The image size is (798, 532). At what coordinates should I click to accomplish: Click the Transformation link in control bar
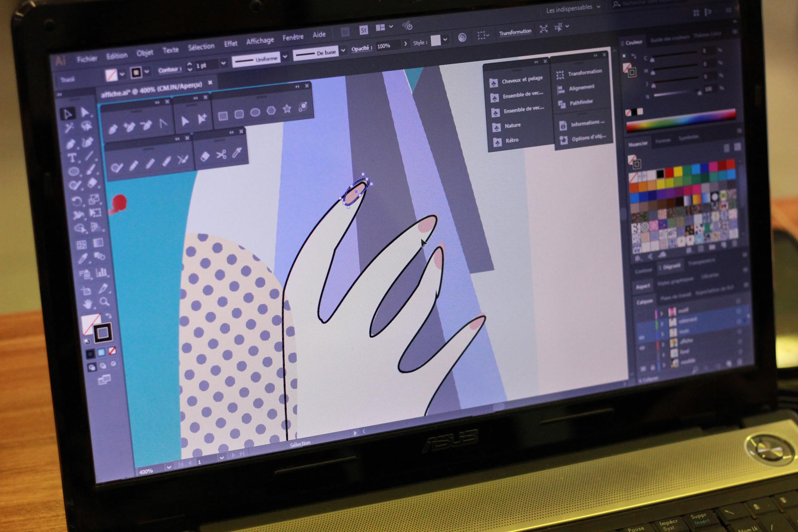[x=515, y=32]
